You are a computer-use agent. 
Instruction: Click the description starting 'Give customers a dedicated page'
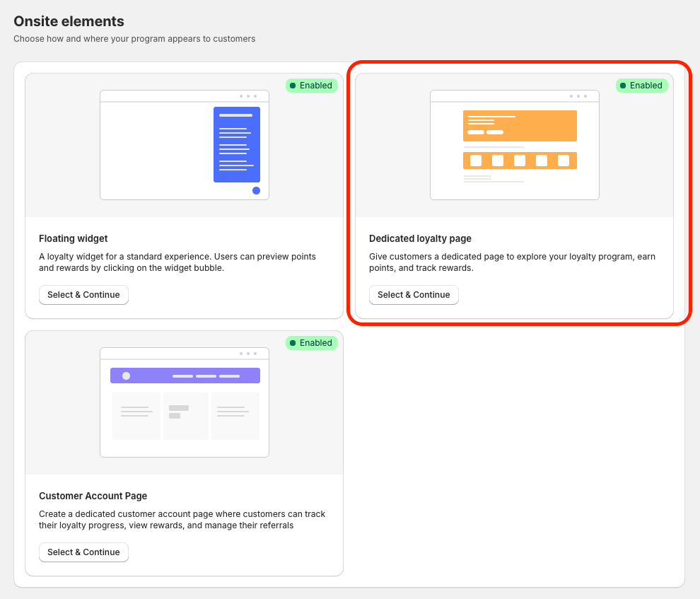click(512, 262)
